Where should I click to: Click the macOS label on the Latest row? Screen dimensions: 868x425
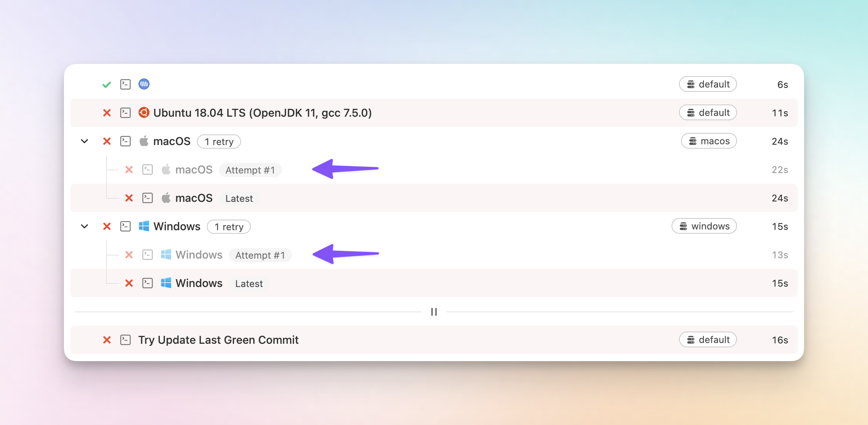(194, 198)
